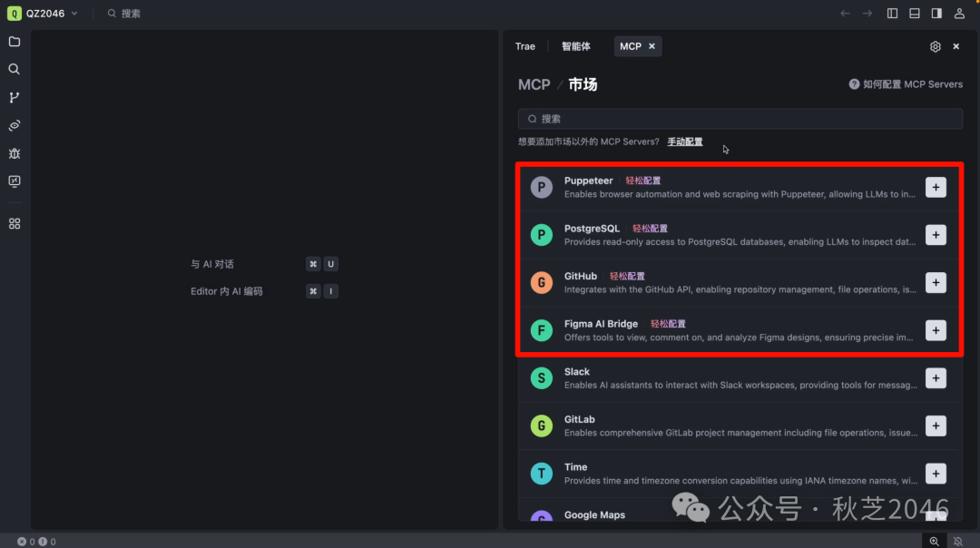Focus the top title bar search box
Image resolution: width=980 pixels, height=548 pixels.
pos(123,13)
